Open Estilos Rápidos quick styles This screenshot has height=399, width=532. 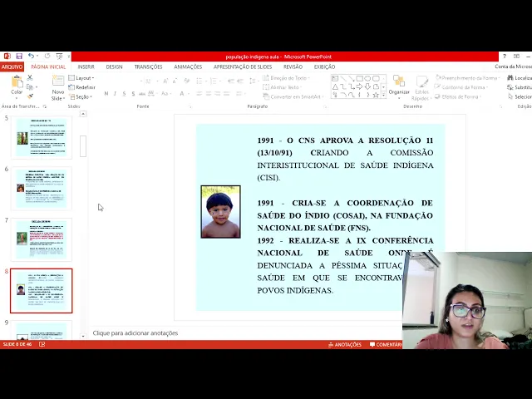tap(421, 88)
